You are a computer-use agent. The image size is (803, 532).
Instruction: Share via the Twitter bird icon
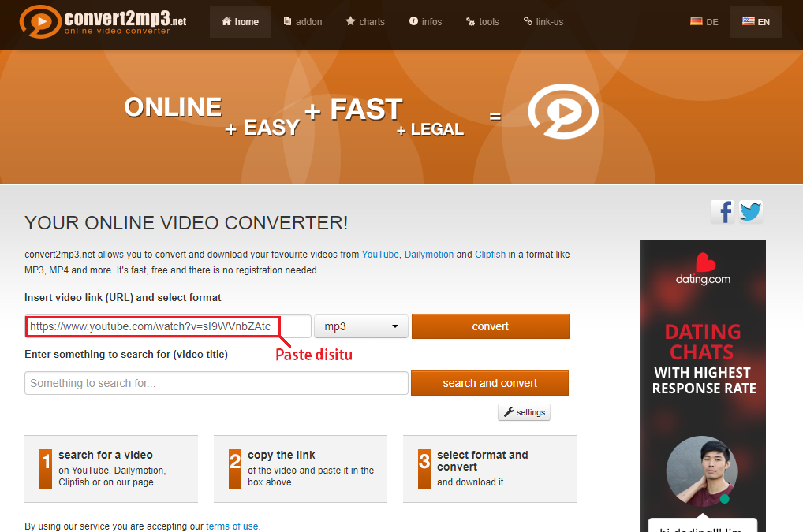coord(751,212)
